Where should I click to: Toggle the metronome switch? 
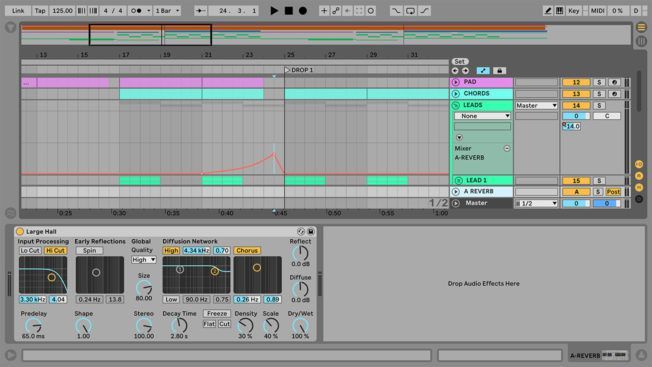point(136,11)
